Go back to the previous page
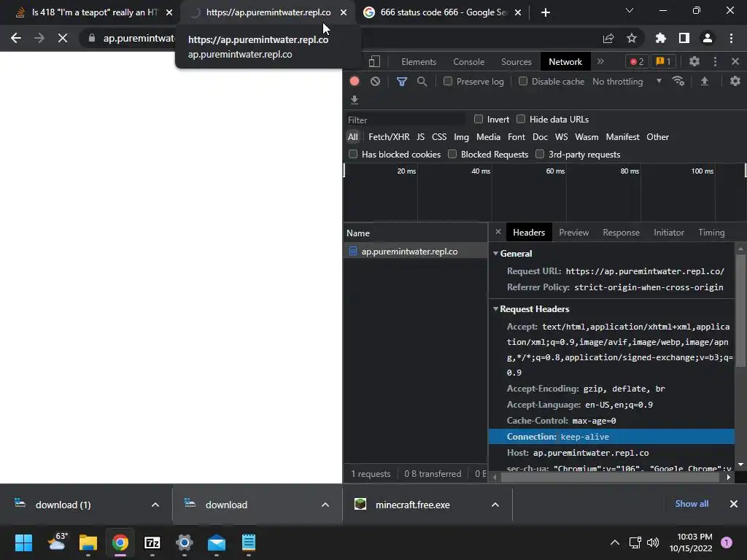Viewport: 747px width, 560px height. pos(16,38)
